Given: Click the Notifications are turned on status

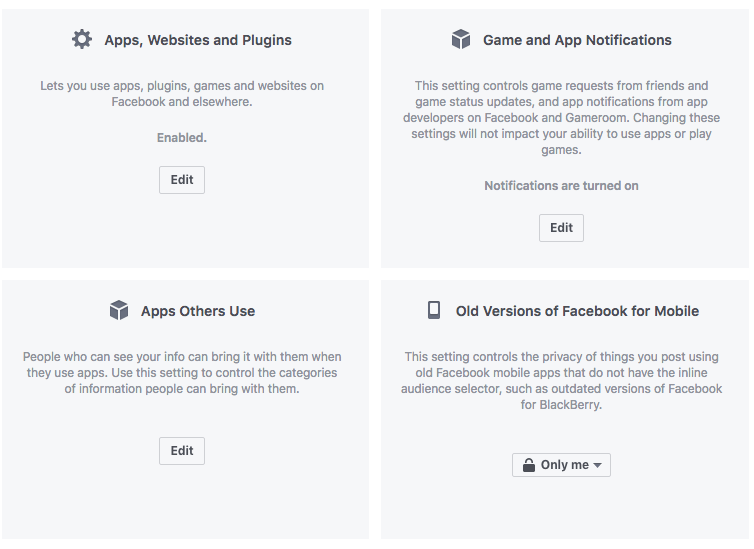Looking at the screenshot, I should [561, 186].
